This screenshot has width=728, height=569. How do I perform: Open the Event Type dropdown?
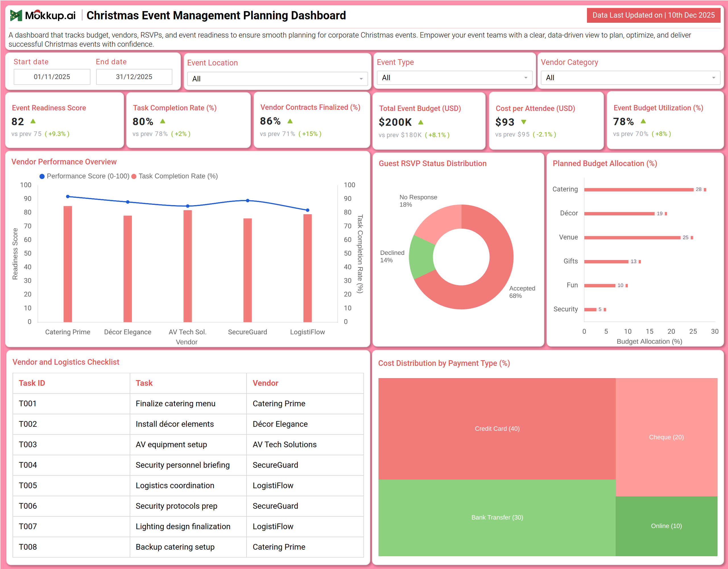point(454,78)
